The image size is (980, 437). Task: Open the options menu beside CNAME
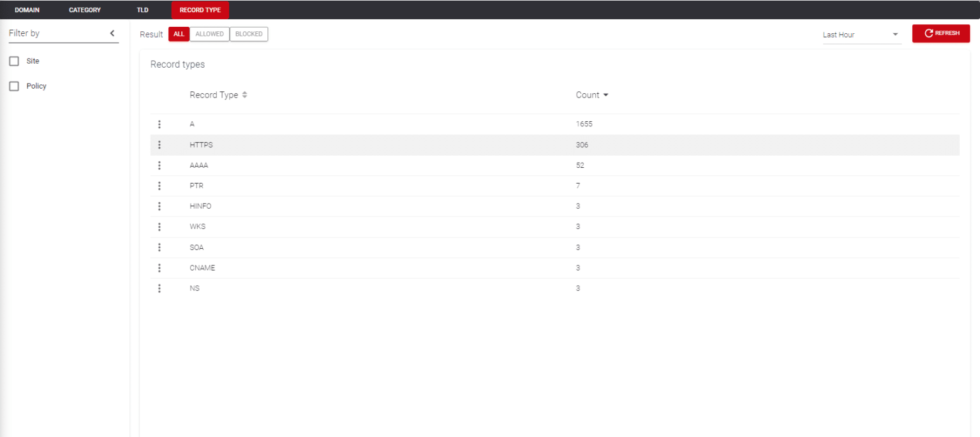[160, 267]
